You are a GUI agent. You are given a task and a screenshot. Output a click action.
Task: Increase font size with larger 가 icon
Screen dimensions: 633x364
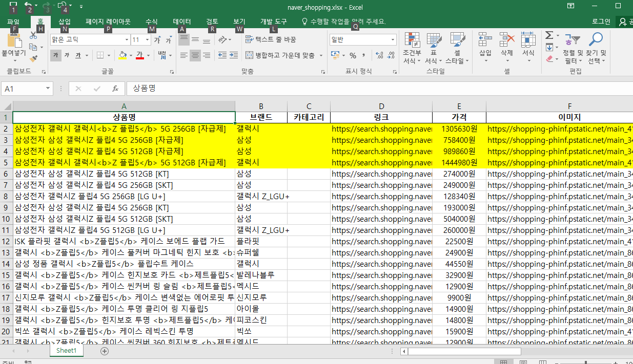[158, 40]
